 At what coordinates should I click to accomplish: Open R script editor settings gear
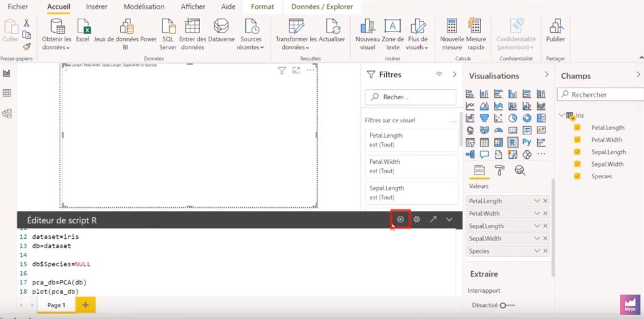[x=417, y=219]
